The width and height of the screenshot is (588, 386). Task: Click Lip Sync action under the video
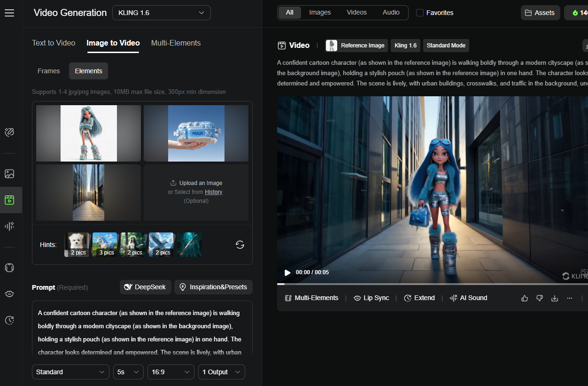[x=371, y=298]
